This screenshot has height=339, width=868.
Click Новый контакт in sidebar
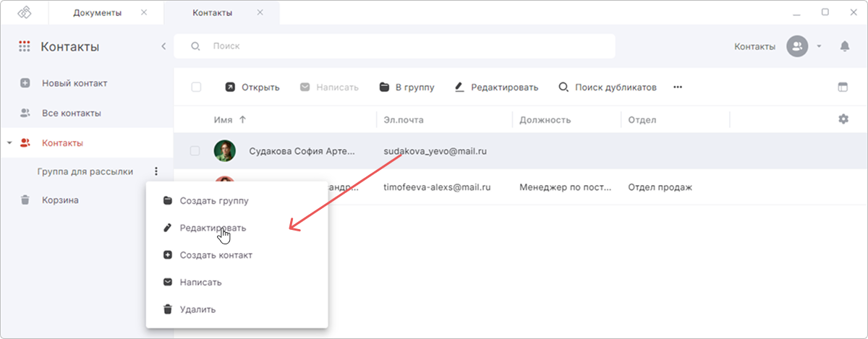(x=75, y=83)
